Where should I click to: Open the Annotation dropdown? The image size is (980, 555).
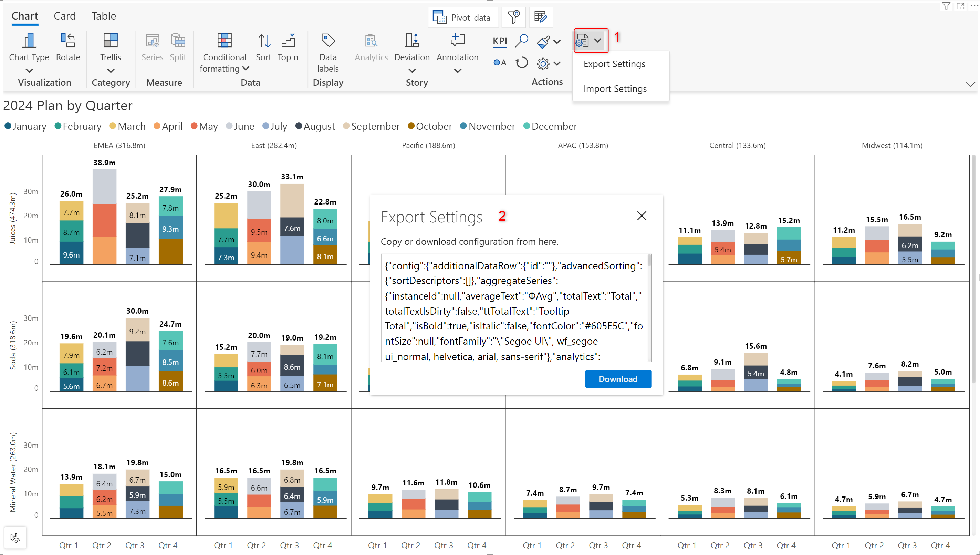click(457, 71)
